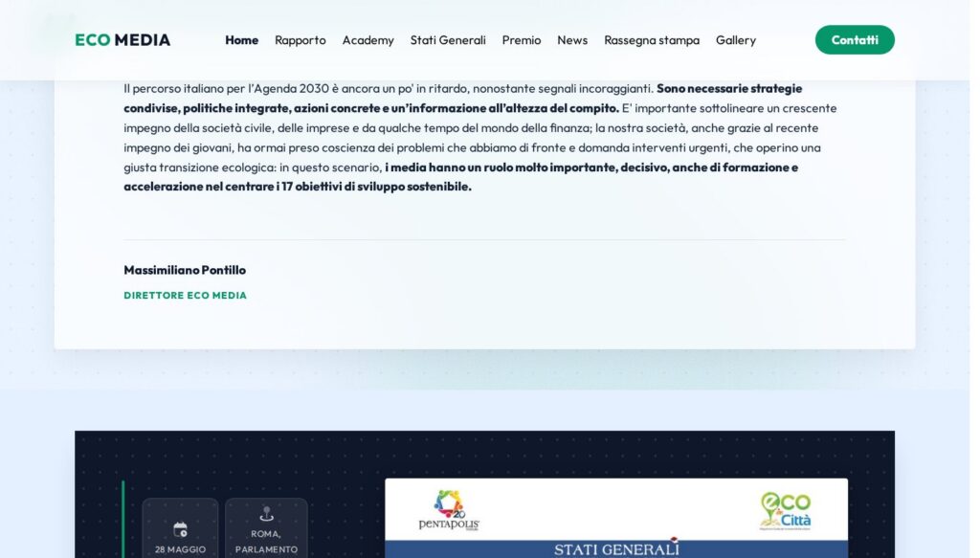Screen dimensions: 980x558
Task: Open the Gallery page
Action: [x=736, y=40]
